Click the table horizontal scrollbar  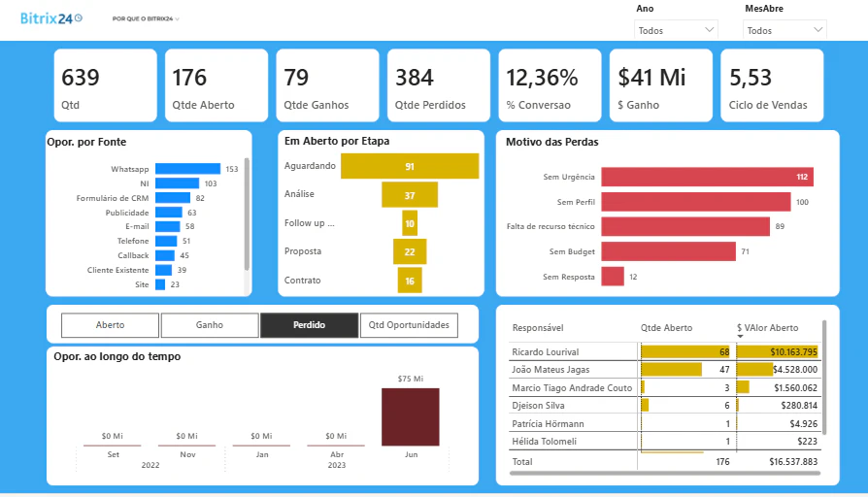664,473
